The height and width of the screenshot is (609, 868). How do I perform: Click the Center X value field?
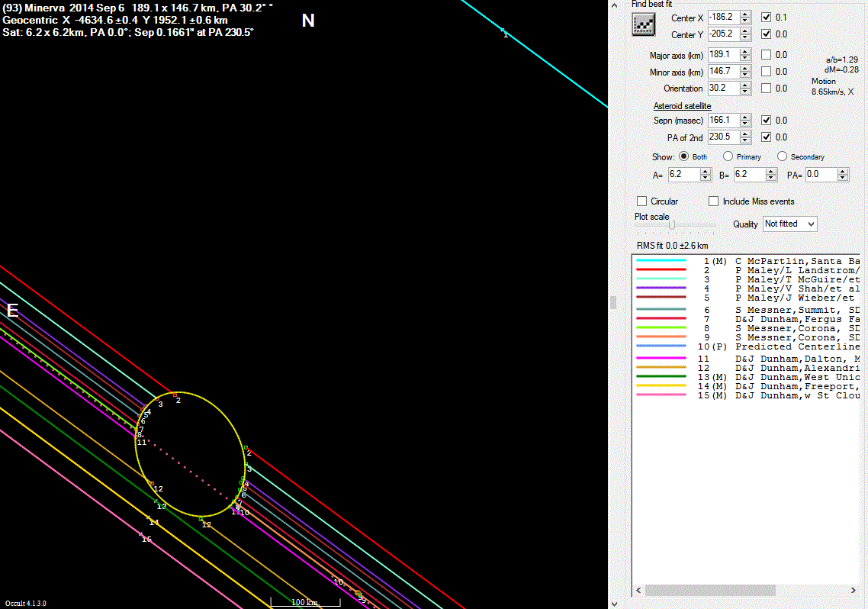coord(724,17)
